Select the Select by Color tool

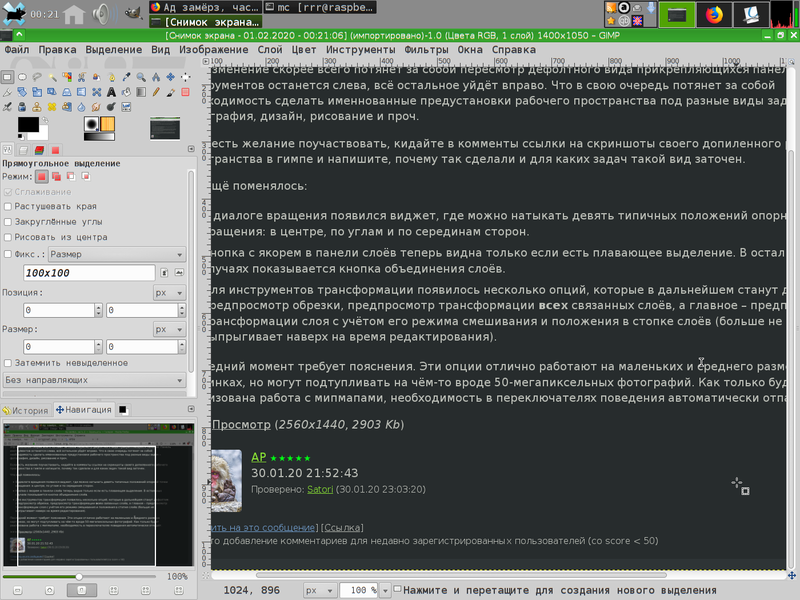67,77
